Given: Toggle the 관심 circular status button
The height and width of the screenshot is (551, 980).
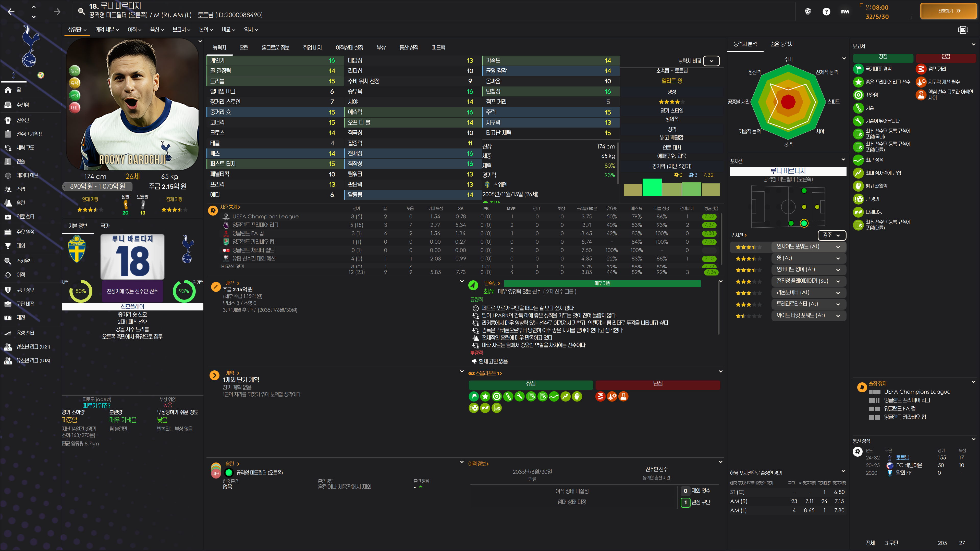Looking at the screenshot, I should click(75, 95).
